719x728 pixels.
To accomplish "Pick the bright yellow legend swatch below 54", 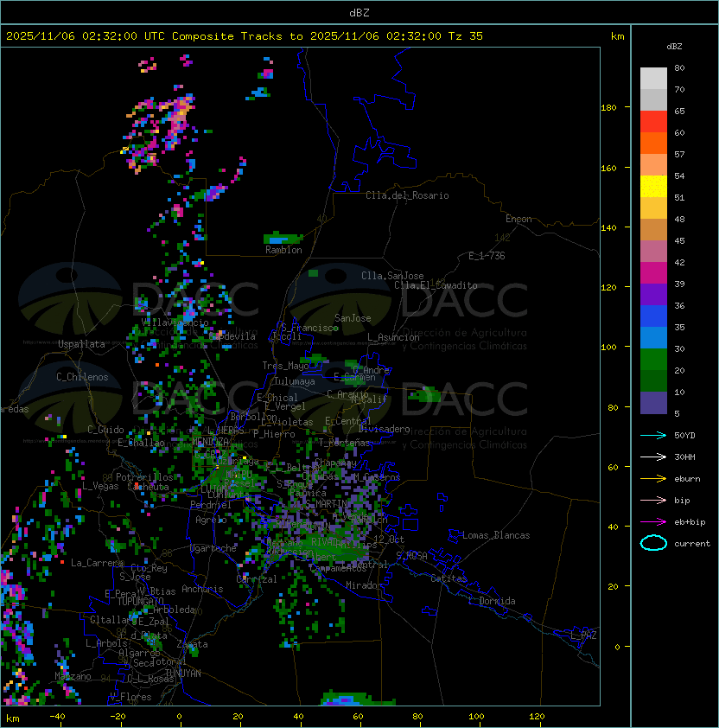I will tap(653, 187).
